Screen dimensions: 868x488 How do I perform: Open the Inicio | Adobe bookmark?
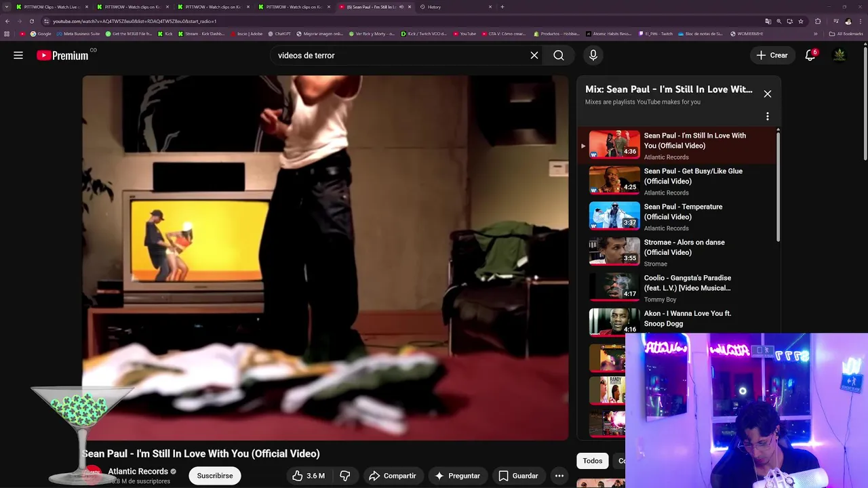(x=246, y=34)
